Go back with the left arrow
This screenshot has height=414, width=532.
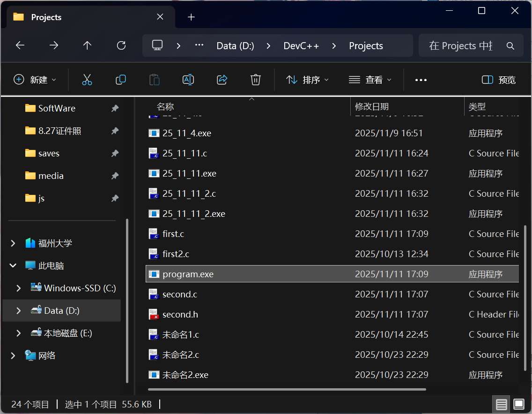click(x=20, y=45)
